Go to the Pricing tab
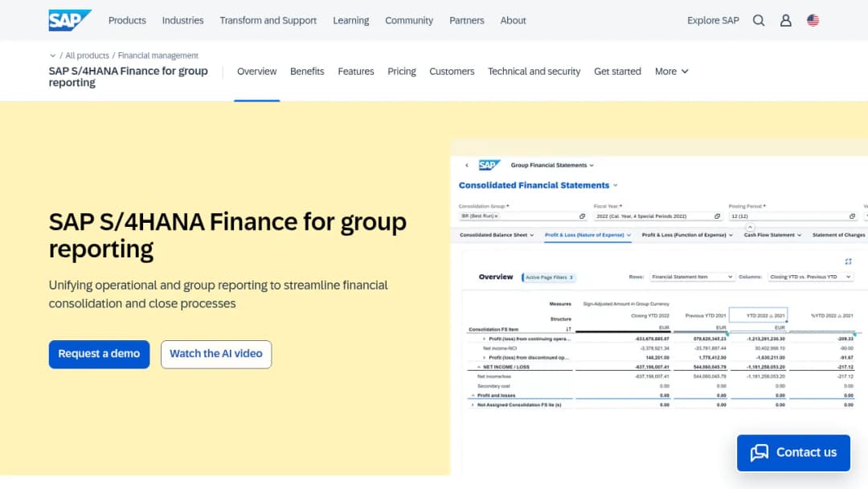Image resolution: width=868 pixels, height=489 pixels. coord(402,72)
